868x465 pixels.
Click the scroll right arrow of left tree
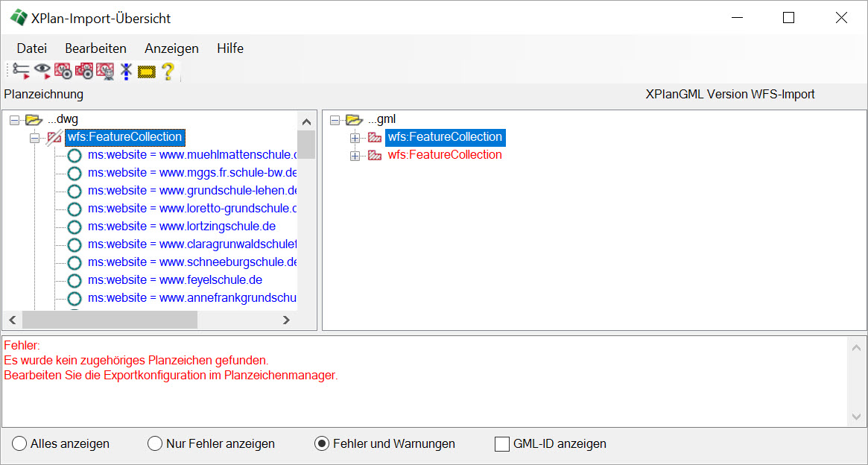pyautogui.click(x=286, y=320)
